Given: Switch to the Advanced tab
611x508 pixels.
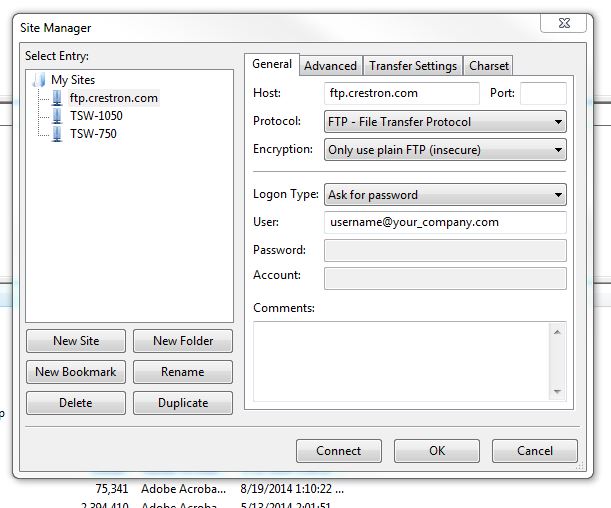Looking at the screenshot, I should tap(330, 66).
